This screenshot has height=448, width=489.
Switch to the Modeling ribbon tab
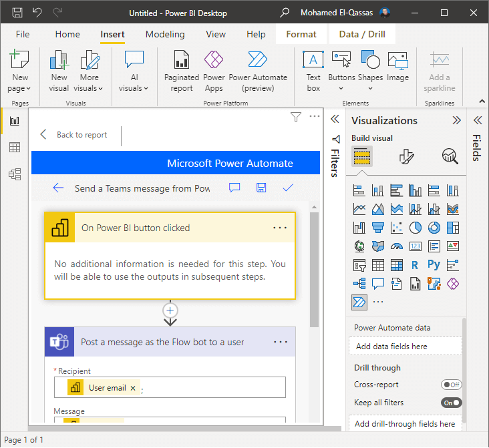[x=165, y=34]
